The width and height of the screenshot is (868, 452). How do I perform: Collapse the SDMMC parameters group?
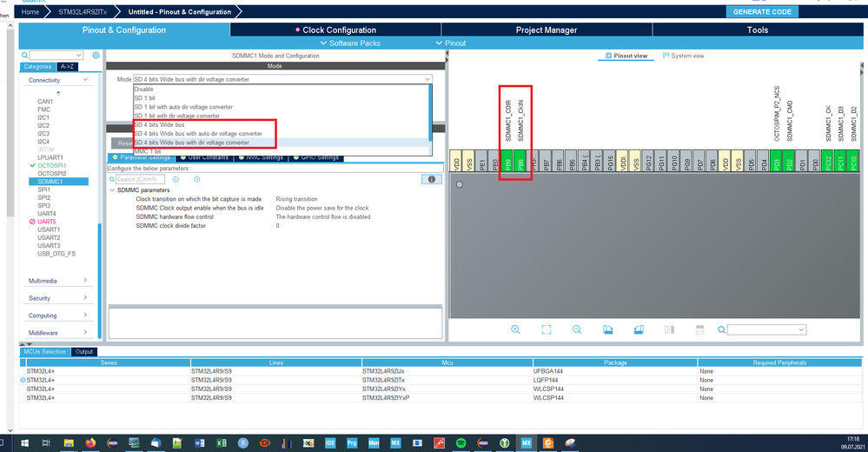coord(112,190)
